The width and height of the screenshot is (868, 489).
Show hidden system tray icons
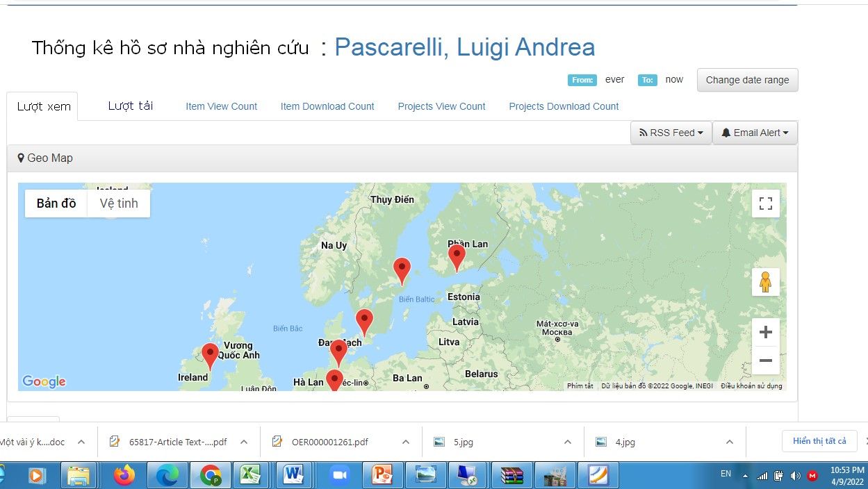(745, 476)
